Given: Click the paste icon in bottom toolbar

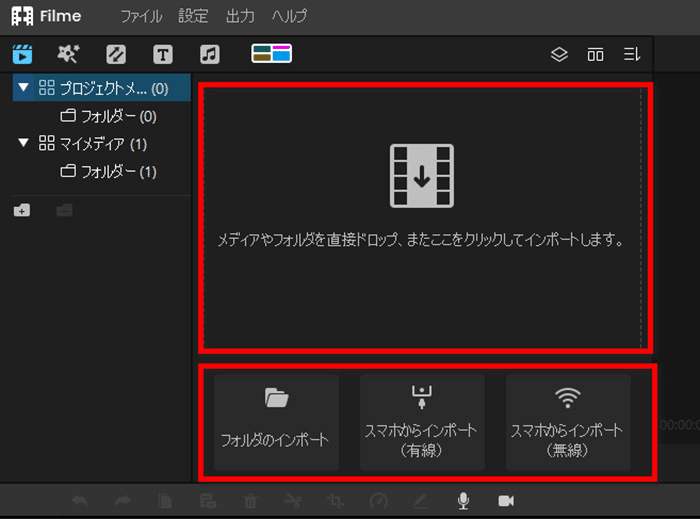Looking at the screenshot, I should pos(208,501).
